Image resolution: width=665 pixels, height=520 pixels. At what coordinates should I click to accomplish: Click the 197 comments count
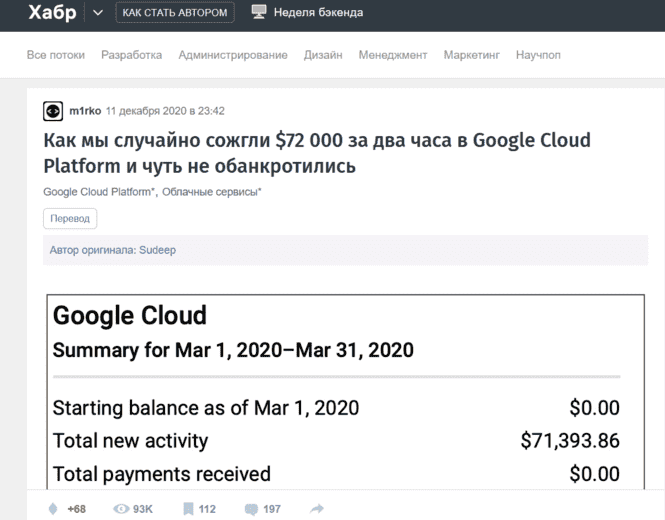pos(272,509)
